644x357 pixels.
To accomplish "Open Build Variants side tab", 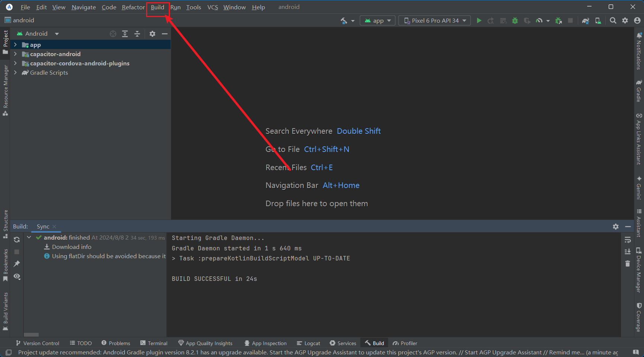I will 5,311.
